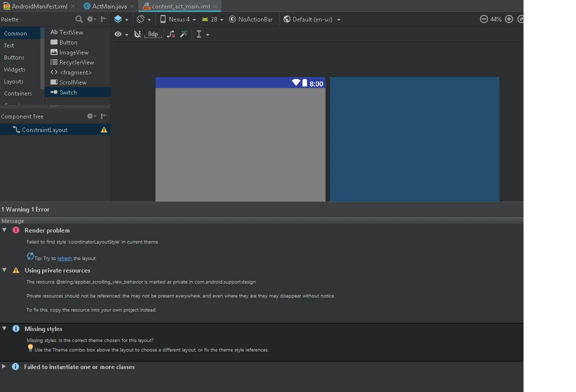Zoom in the layout preview
This screenshot has width=576, height=392.
(509, 19)
